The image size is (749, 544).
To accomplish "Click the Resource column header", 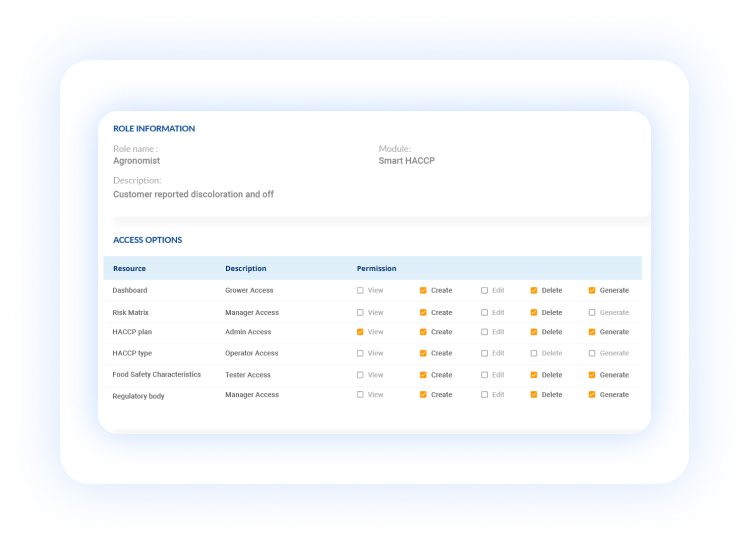I will 129,268.
